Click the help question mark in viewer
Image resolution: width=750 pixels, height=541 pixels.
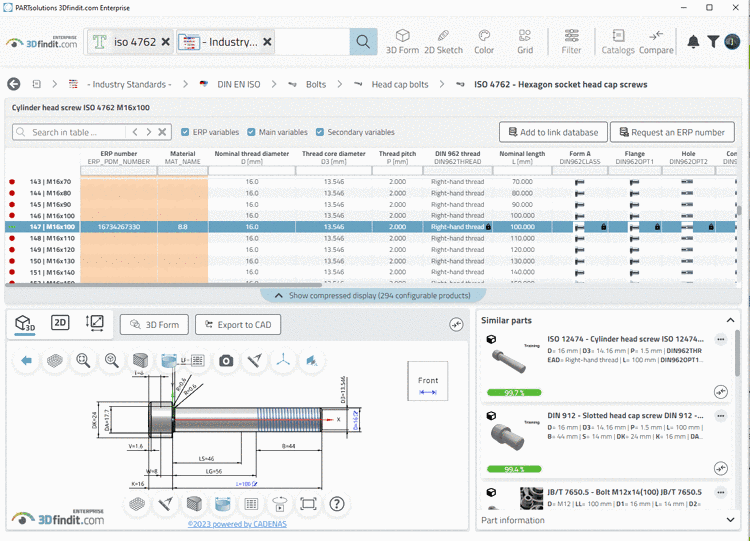click(337, 504)
